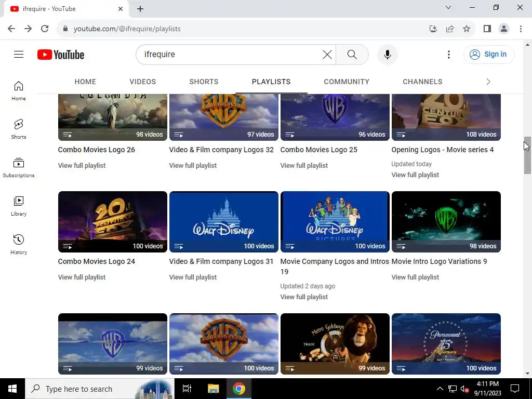View full playlist for Video & Film company Logos 32

(193, 165)
